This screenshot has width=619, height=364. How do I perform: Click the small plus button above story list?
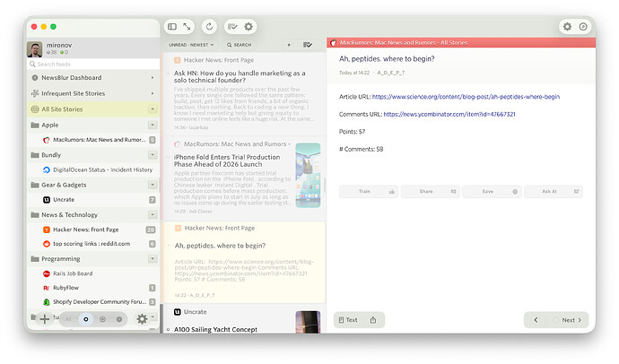click(289, 45)
